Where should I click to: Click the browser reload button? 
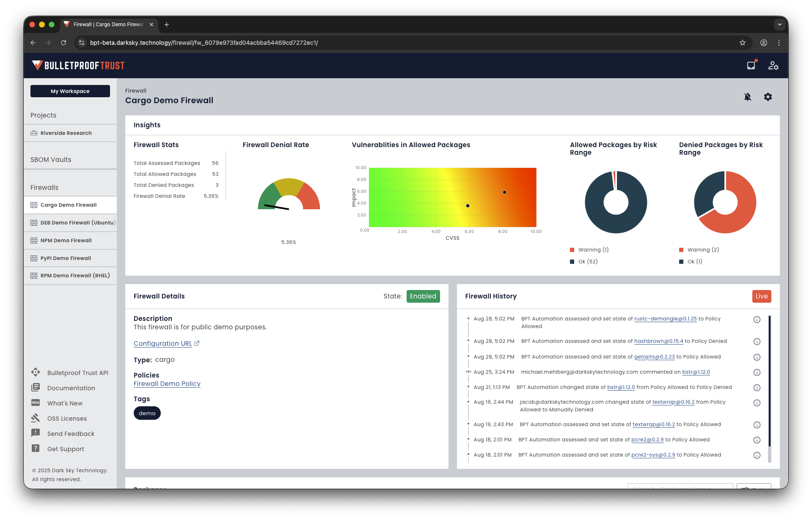(63, 43)
